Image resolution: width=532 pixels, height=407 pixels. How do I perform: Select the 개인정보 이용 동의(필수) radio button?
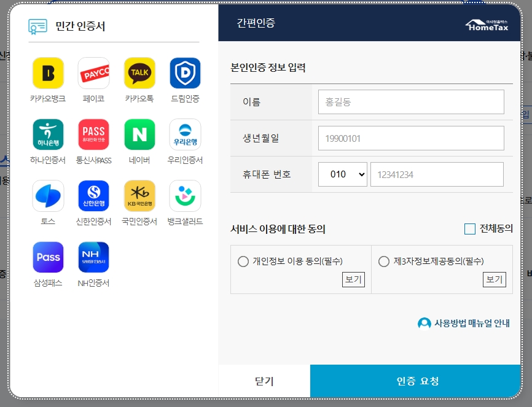[x=243, y=262]
